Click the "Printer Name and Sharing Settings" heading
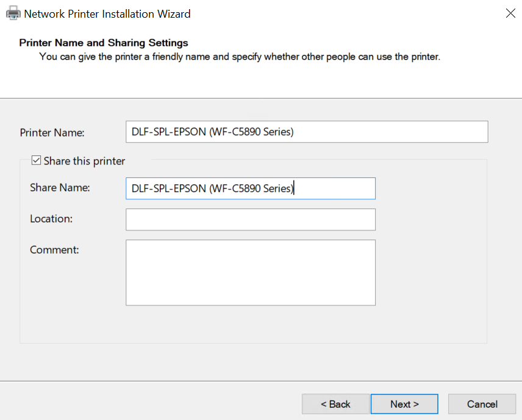 [x=104, y=43]
